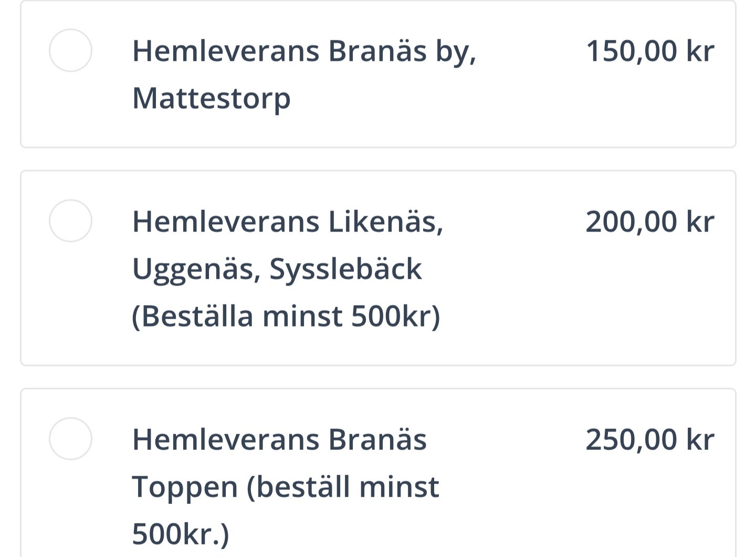Screen dimensions: 756x557
Task: Click empty space below the 200,00 kr price
Action: tap(649, 294)
